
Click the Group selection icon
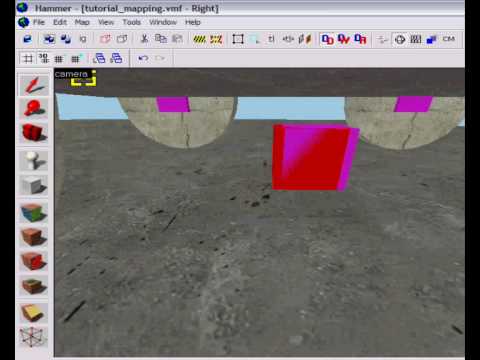49,39
